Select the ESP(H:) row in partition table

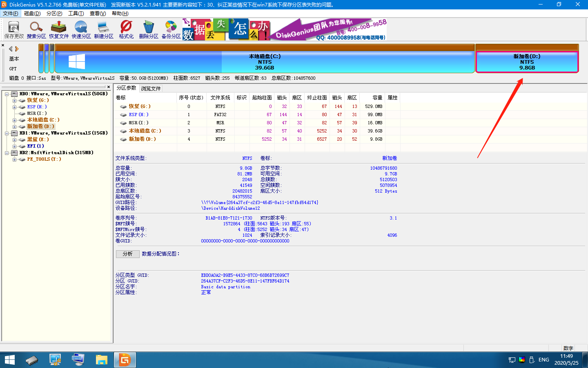coord(257,114)
